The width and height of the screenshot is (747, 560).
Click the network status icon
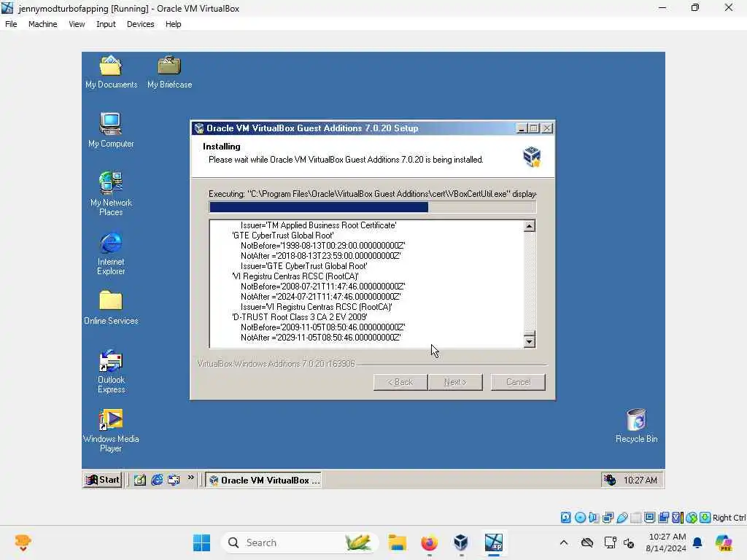[608, 518]
